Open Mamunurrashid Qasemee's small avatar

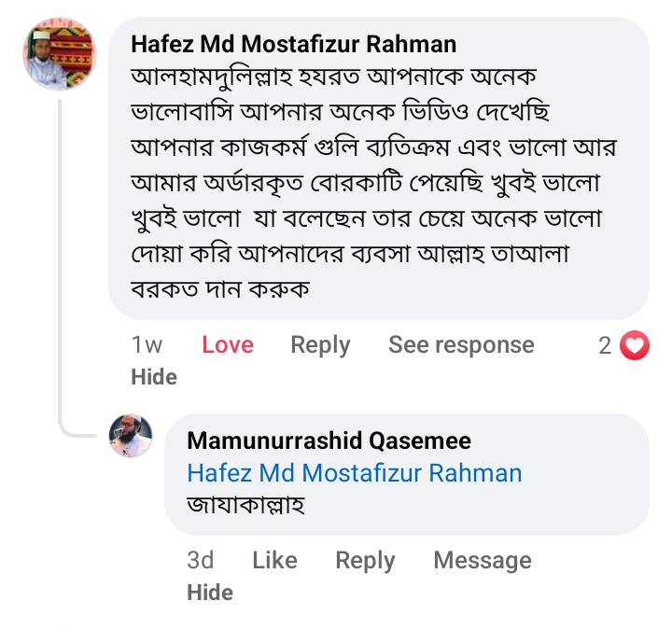[131, 436]
